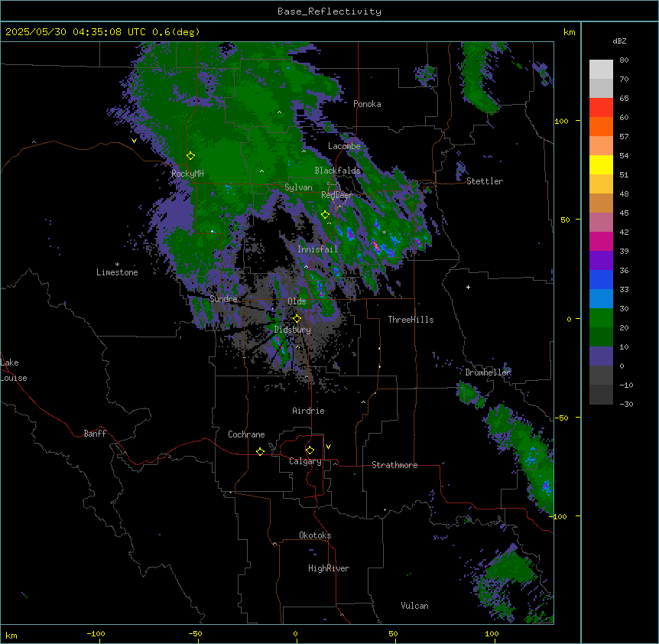The height and width of the screenshot is (644, 659).
Task: Click the Cochrane label
Action: click(246, 434)
